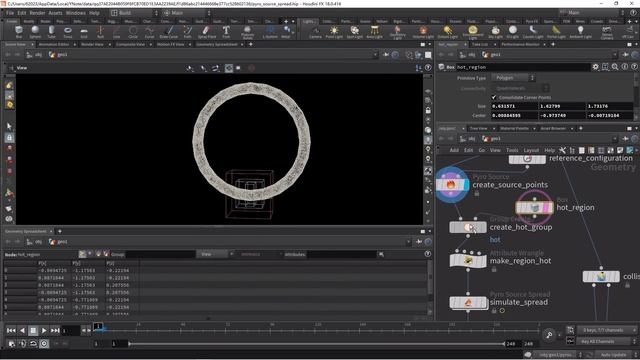
Task: Add a Portal Light from the shelf
Action: pos(556,31)
